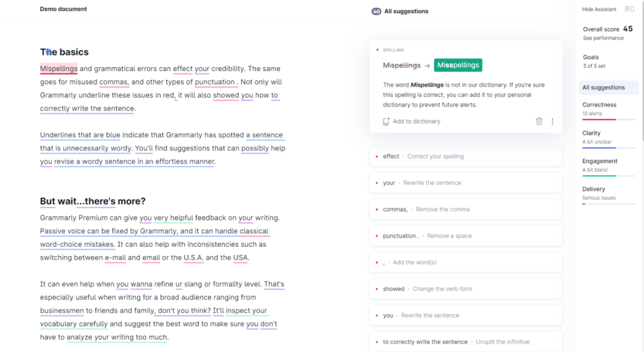The width and height of the screenshot is (644, 352).
Task: Select the All suggestions filter
Action: [x=604, y=88]
